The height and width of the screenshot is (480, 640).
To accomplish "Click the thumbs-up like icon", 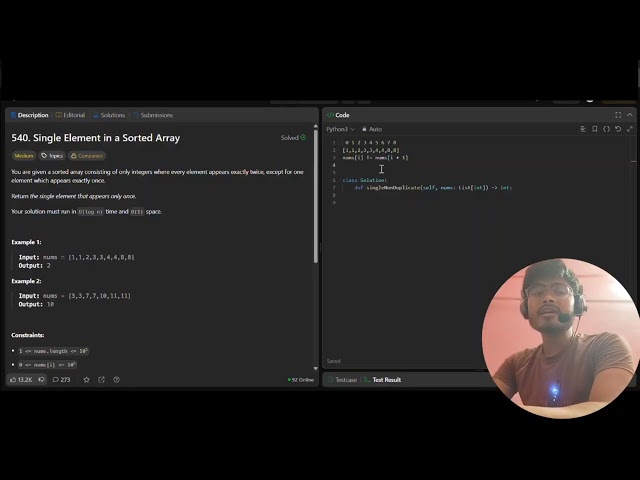I will 13,380.
